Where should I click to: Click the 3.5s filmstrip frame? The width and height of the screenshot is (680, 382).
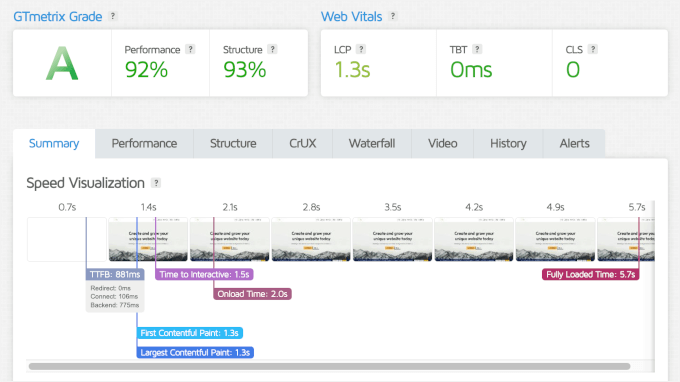[x=392, y=239]
